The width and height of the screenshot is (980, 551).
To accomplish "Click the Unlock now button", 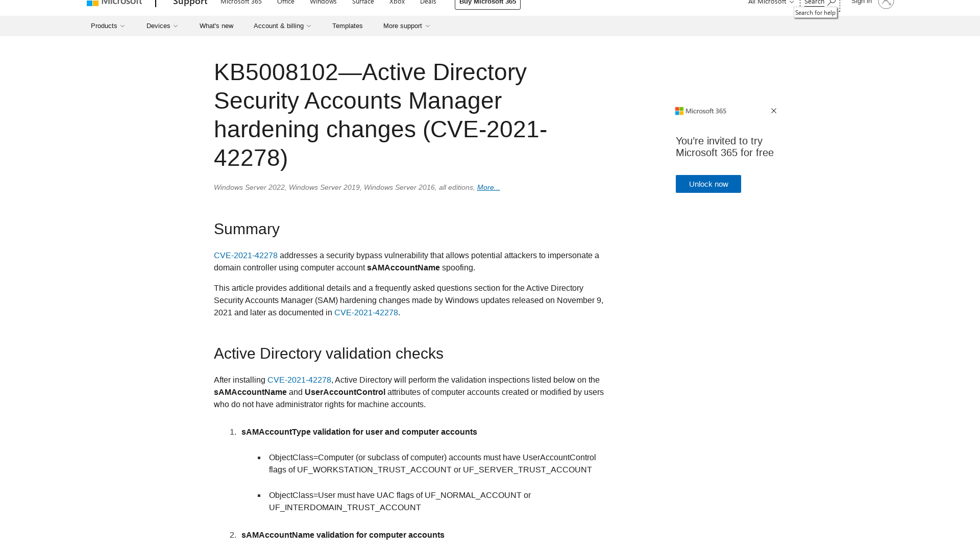I will (708, 184).
